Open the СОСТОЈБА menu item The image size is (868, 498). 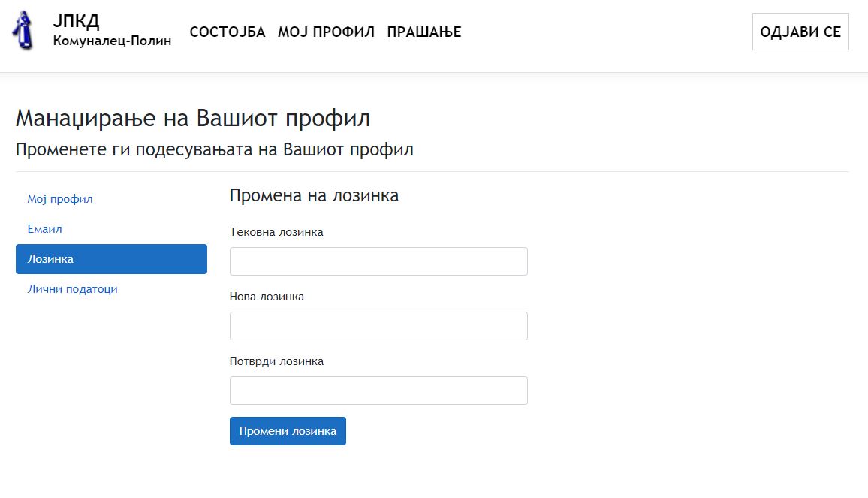pos(228,32)
